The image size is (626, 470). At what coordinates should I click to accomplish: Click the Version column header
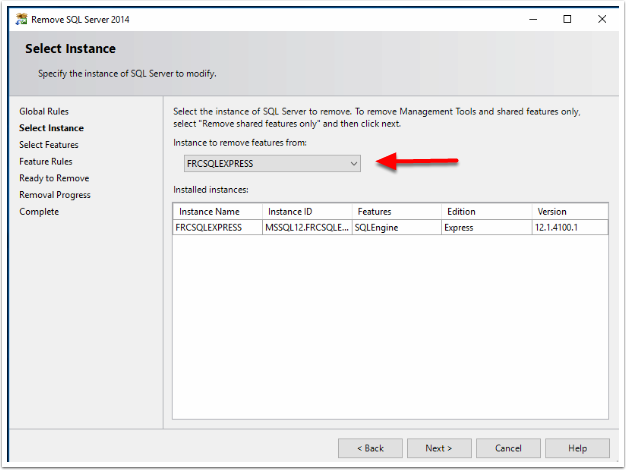click(x=570, y=212)
